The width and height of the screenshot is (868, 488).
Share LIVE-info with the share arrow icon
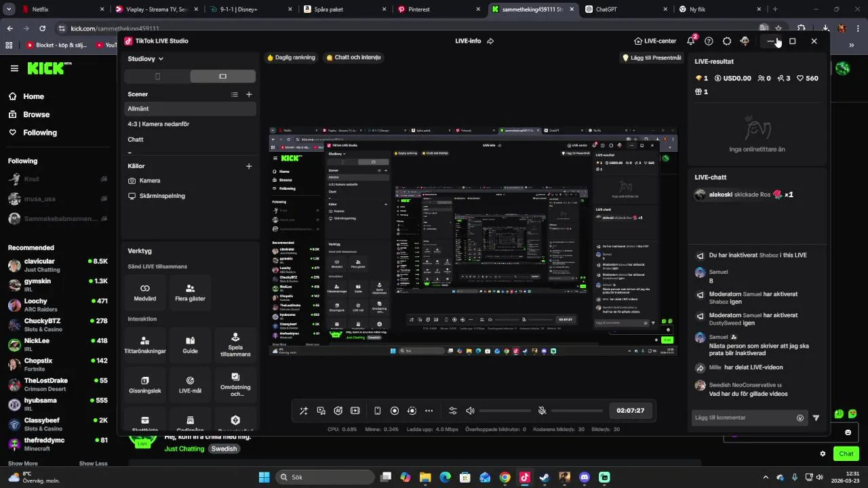490,41
